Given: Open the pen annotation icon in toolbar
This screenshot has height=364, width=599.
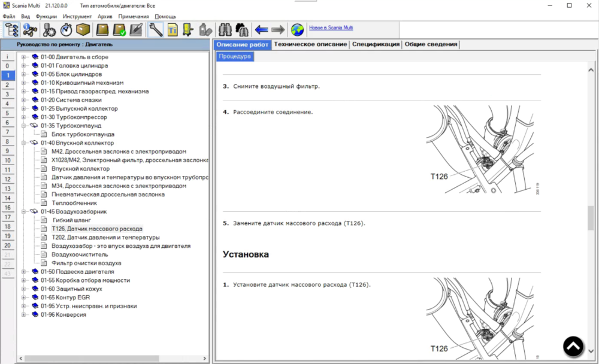Looking at the screenshot, I should tap(135, 29).
